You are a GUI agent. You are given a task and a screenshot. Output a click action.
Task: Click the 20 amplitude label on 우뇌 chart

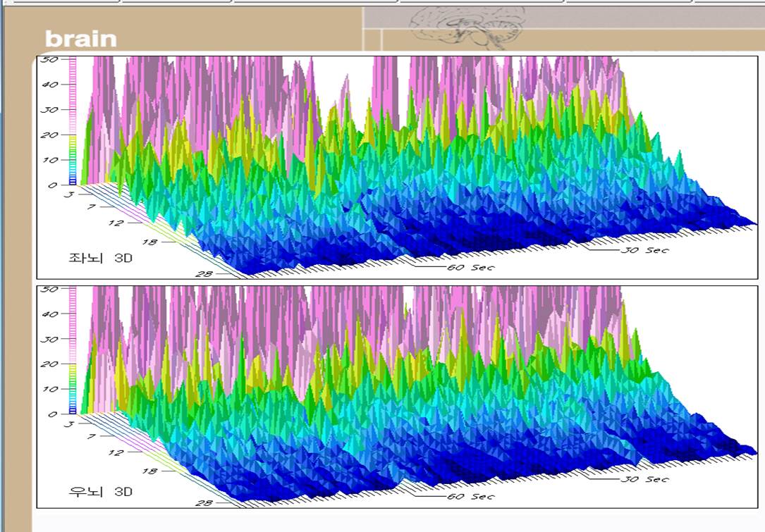49,364
